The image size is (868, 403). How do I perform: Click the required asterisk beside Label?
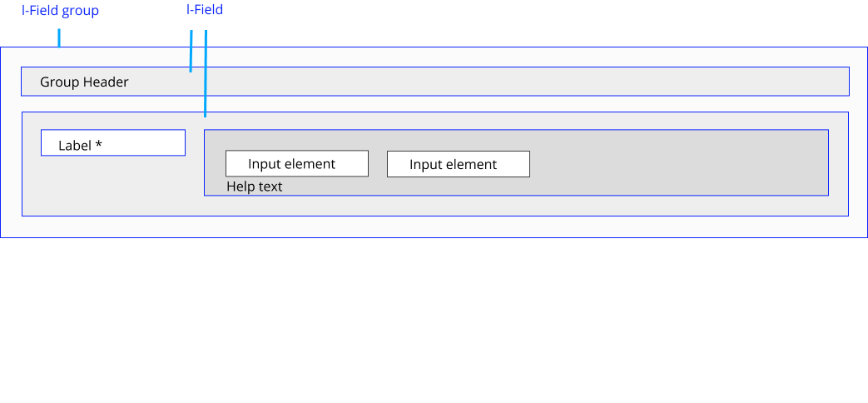[98, 144]
